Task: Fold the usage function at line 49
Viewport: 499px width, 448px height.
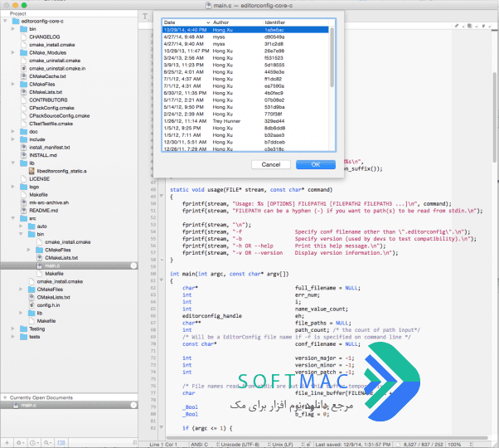Action: click(x=162, y=196)
